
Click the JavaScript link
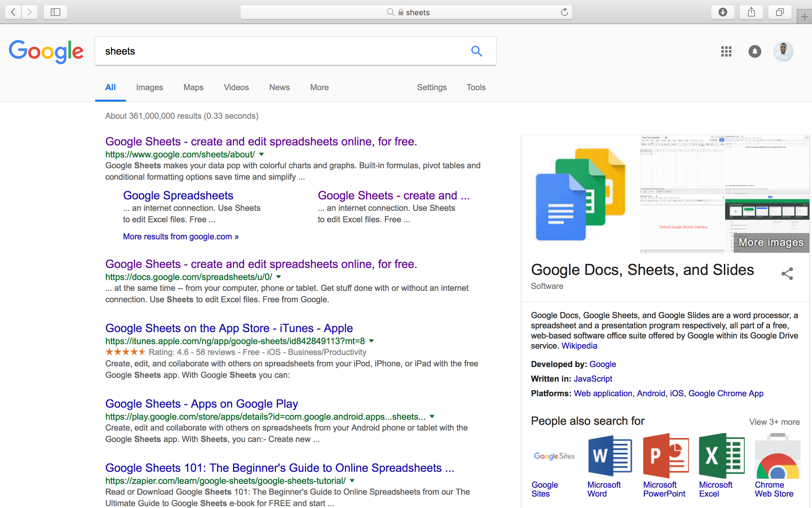(x=593, y=379)
